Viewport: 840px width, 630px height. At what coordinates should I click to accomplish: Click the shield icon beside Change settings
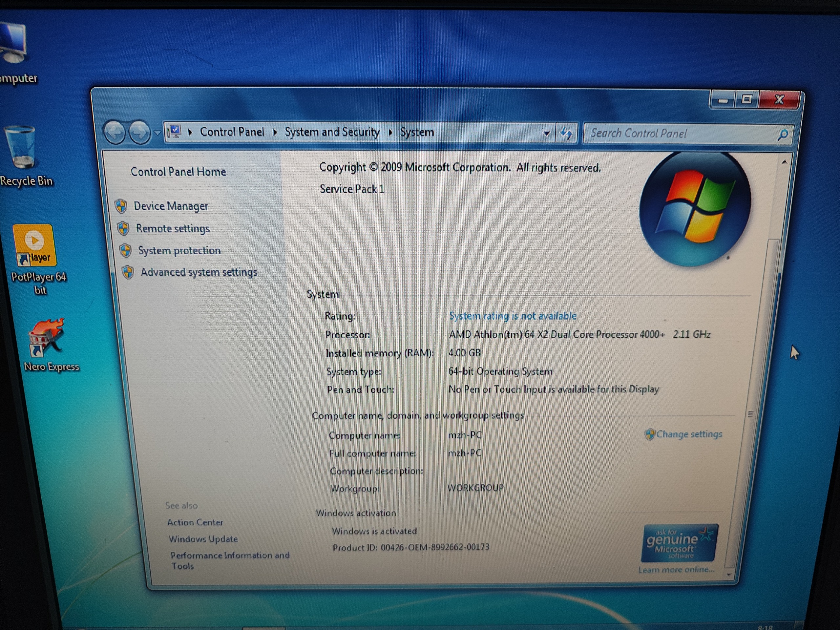(650, 434)
